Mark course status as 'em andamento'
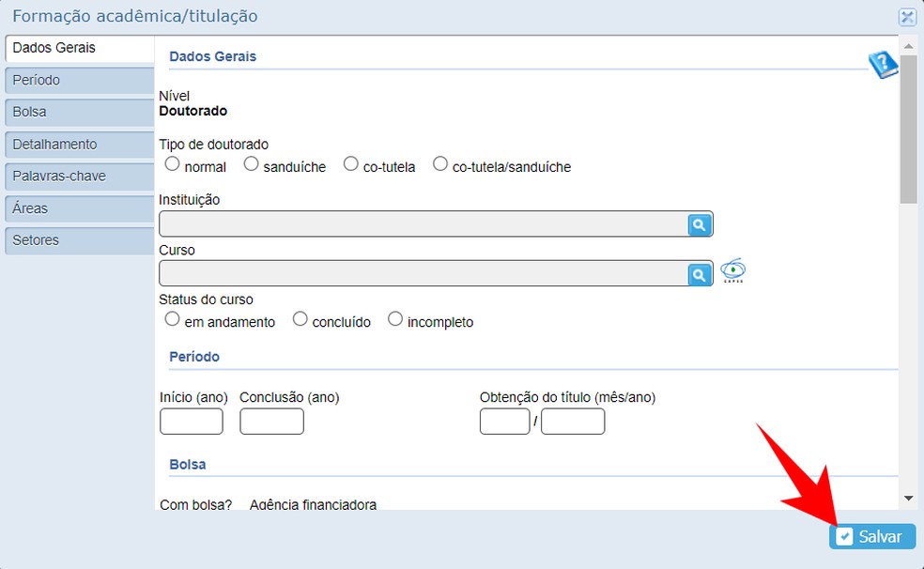The height and width of the screenshot is (569, 924). pos(172,319)
